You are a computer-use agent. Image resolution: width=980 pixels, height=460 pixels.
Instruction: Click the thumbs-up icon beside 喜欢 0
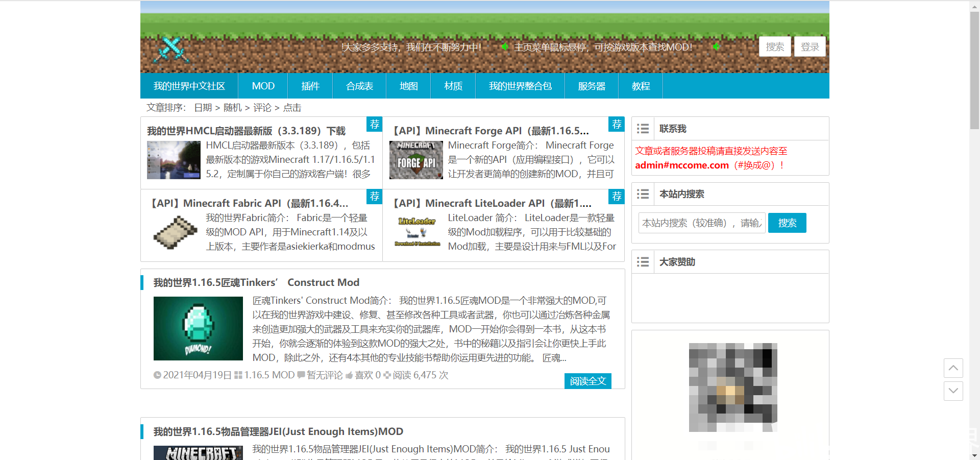click(x=348, y=375)
